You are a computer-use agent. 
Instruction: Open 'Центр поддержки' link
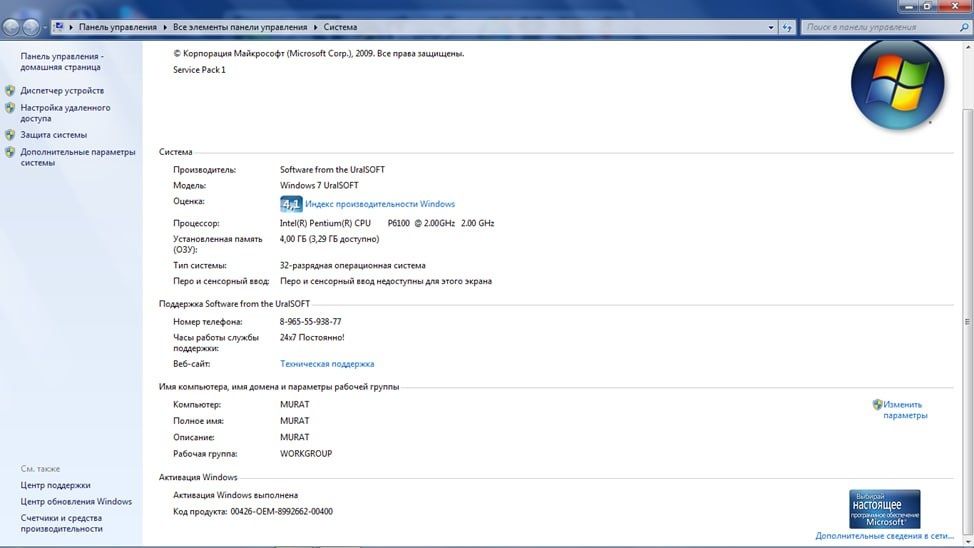click(x=55, y=485)
